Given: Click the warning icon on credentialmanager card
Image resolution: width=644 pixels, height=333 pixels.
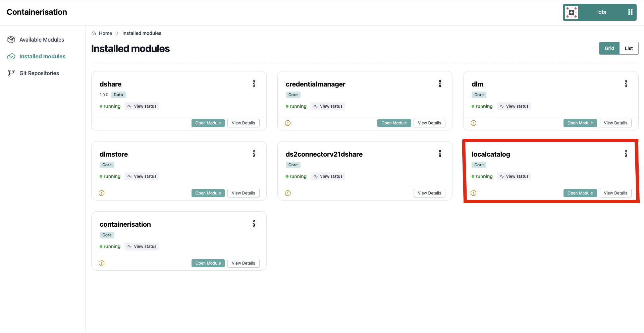Looking at the screenshot, I should [288, 123].
